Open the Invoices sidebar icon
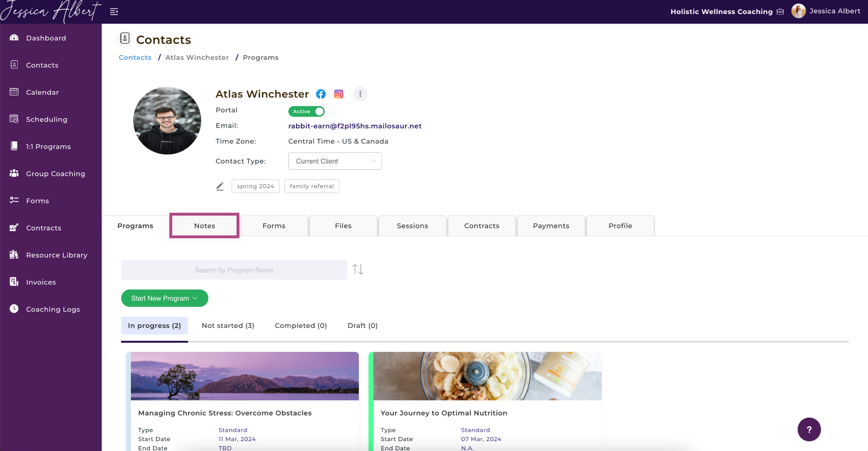The image size is (868, 451). (14, 282)
